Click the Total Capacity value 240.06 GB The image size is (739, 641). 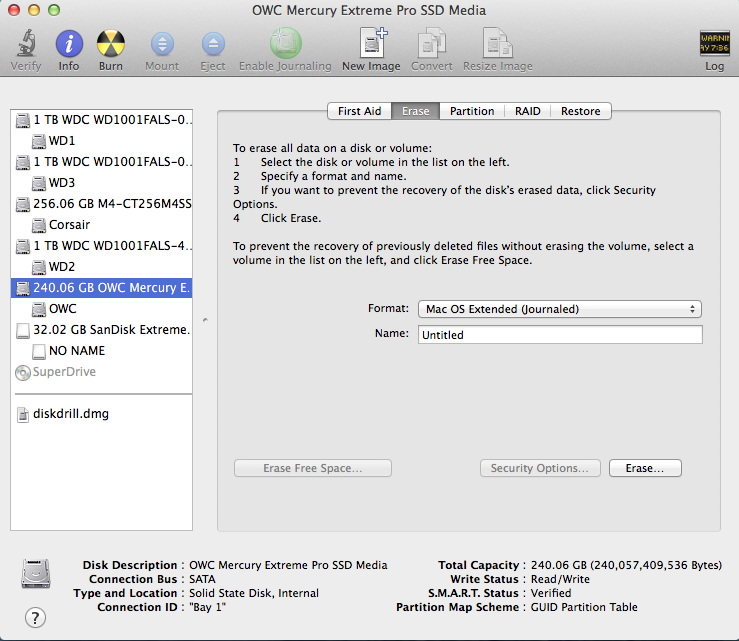(x=626, y=565)
